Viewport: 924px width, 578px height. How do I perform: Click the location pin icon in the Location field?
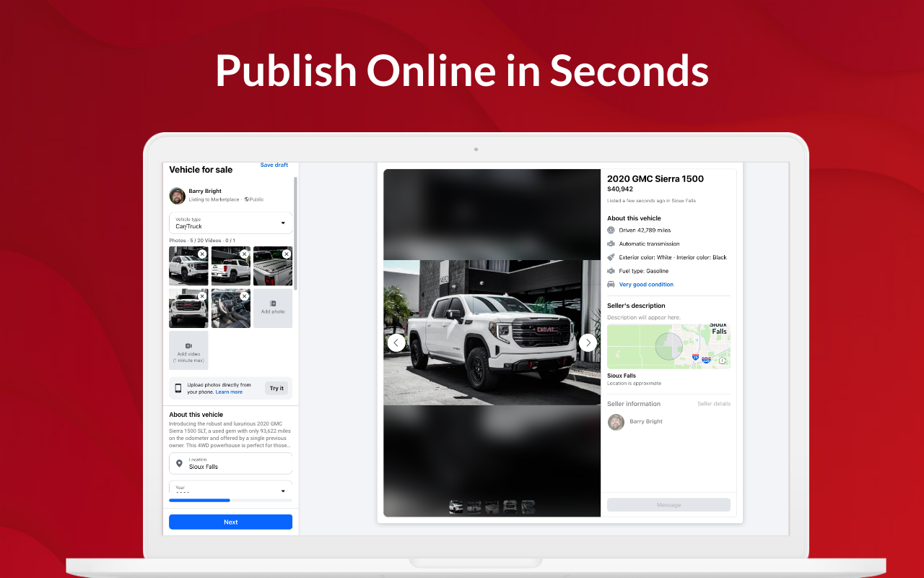[x=178, y=463]
